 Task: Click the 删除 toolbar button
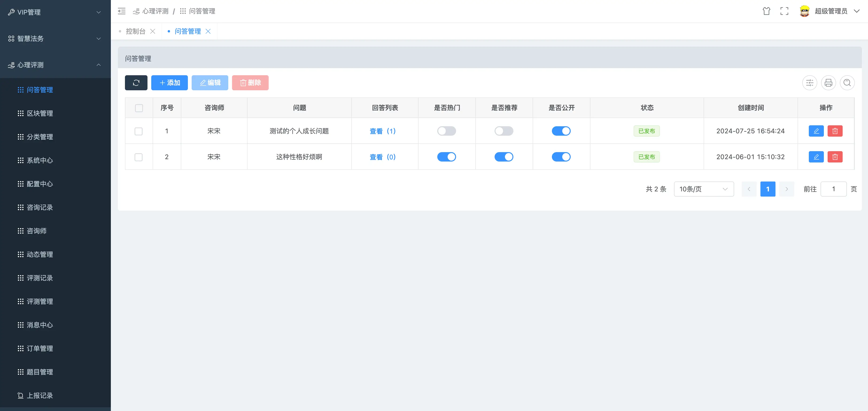pos(250,83)
